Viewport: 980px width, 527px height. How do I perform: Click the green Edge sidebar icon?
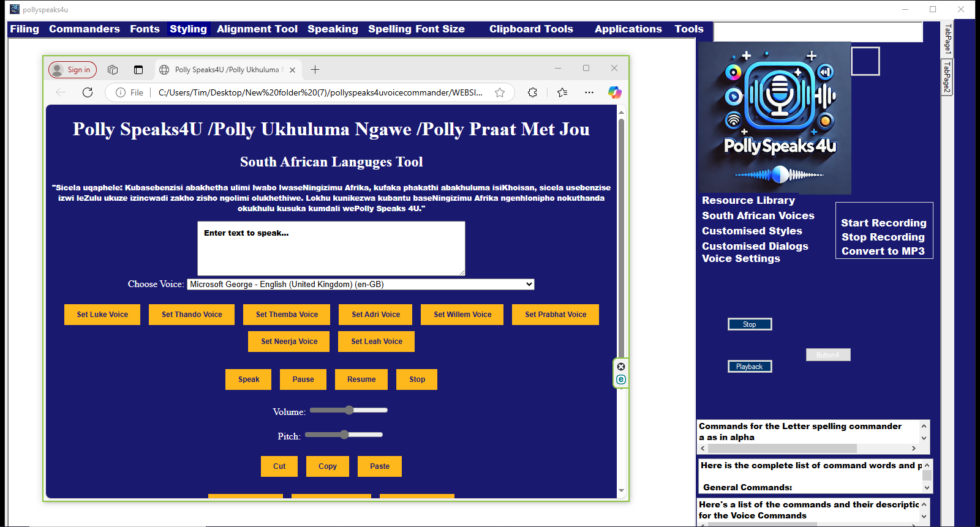tap(621, 379)
